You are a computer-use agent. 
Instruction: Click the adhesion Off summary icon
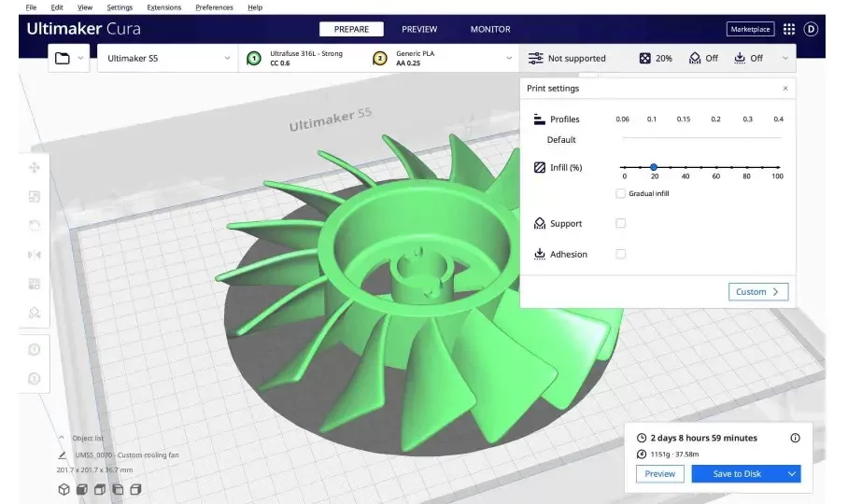(x=740, y=58)
